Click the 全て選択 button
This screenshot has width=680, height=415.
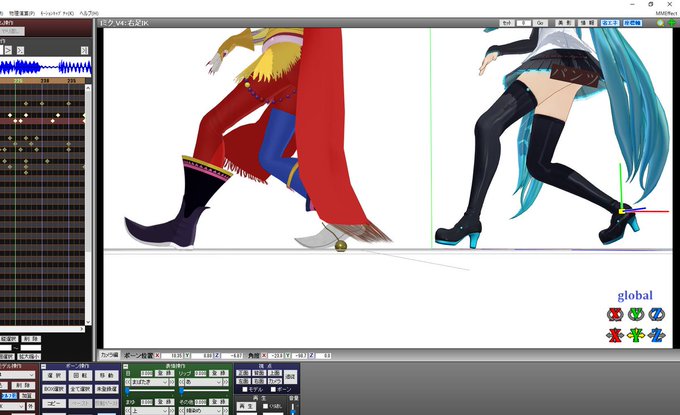click(80, 389)
